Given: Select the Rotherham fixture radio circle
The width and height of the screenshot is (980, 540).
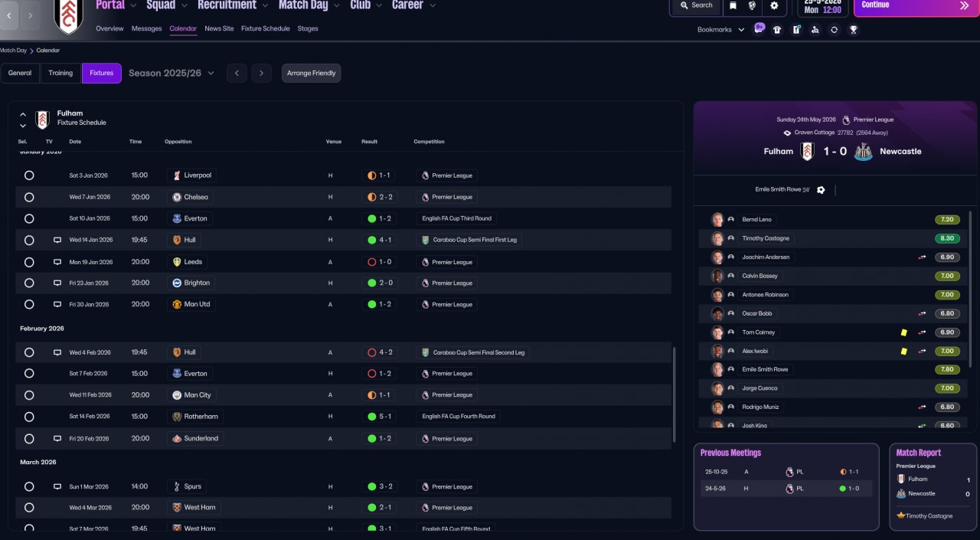Looking at the screenshot, I should pyautogui.click(x=29, y=417).
